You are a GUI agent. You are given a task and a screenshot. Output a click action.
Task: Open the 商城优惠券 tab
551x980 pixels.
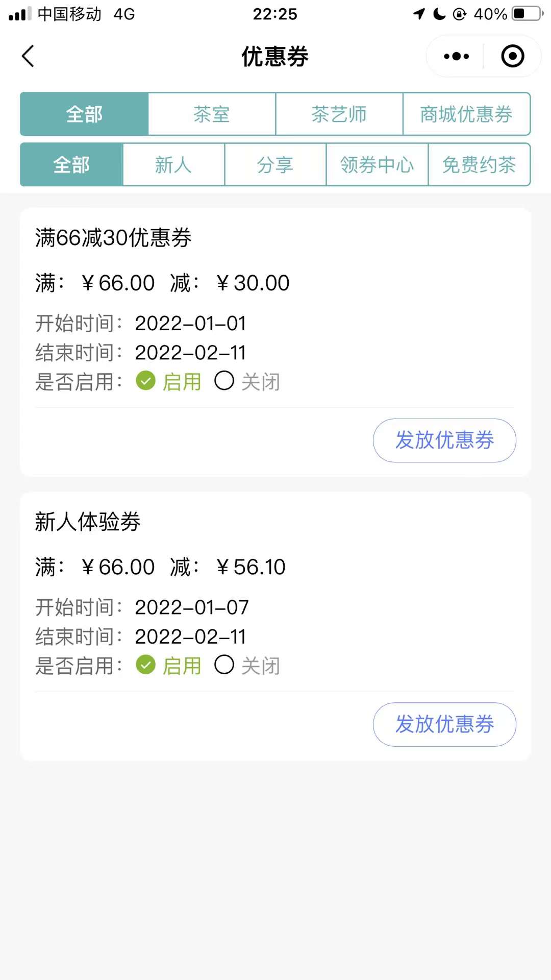point(466,114)
